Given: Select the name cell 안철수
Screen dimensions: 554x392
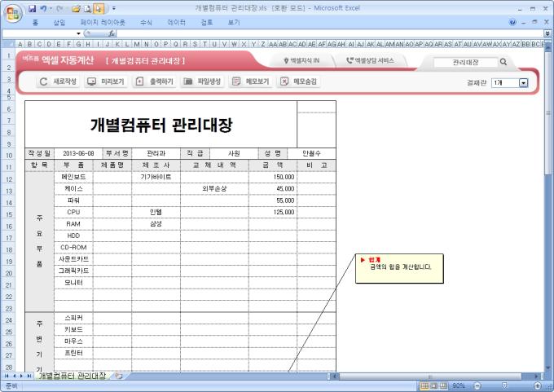Looking at the screenshot, I should (311, 153).
